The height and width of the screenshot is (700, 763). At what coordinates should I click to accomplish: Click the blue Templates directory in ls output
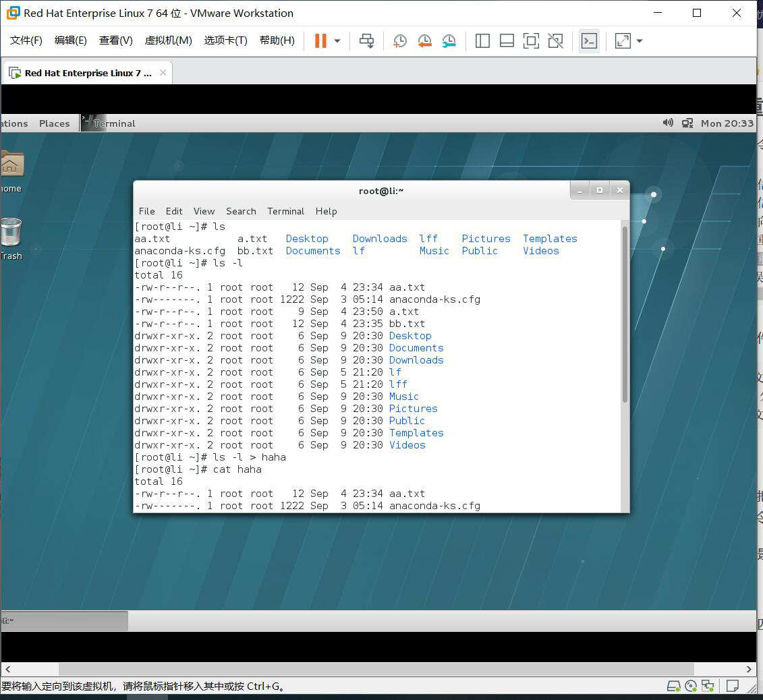pos(550,239)
